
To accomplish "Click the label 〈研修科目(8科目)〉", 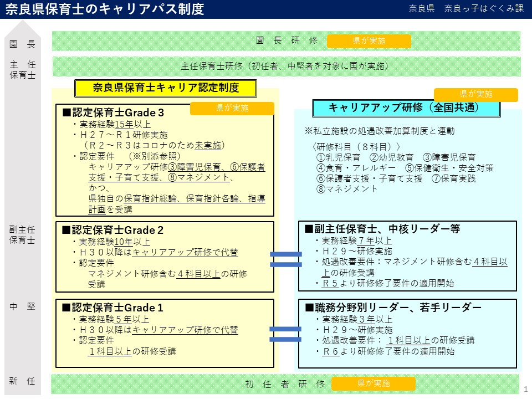I will [356, 147].
